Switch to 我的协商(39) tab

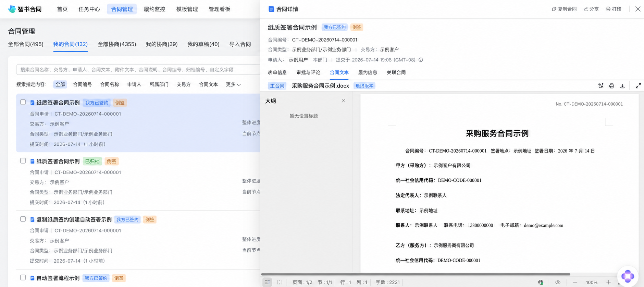point(162,44)
